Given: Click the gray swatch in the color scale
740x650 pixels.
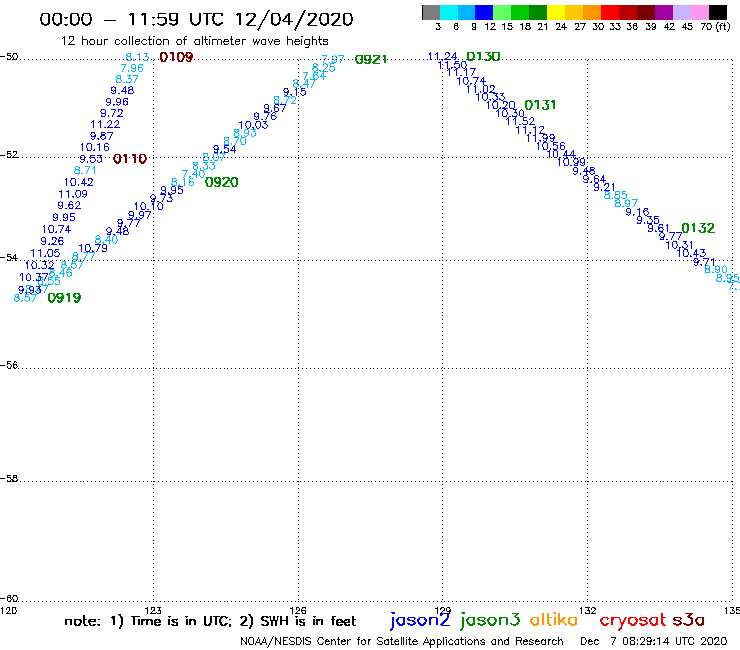Looking at the screenshot, I should click(x=431, y=12).
